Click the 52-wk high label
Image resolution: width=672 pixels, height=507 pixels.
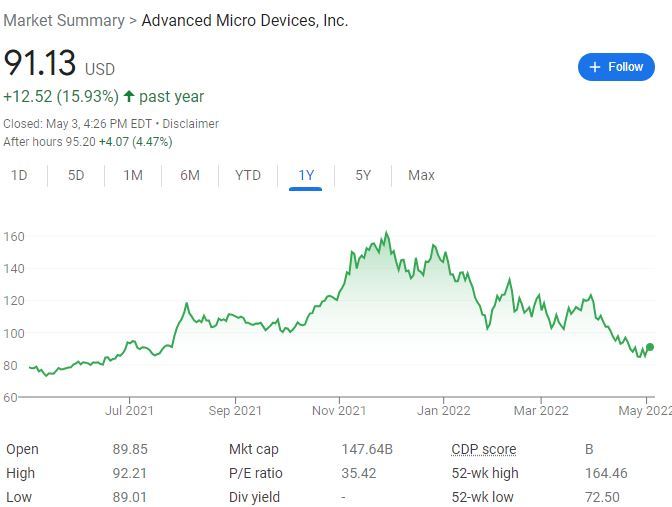point(485,473)
